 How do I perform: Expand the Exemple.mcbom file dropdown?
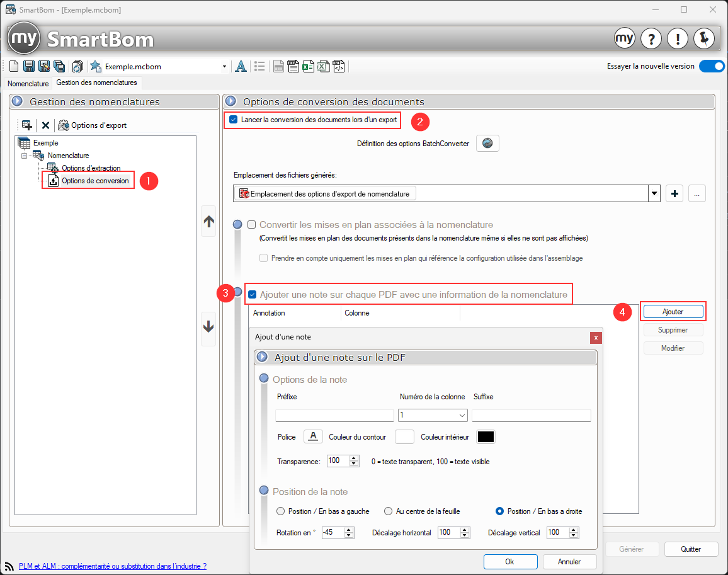pyautogui.click(x=225, y=67)
